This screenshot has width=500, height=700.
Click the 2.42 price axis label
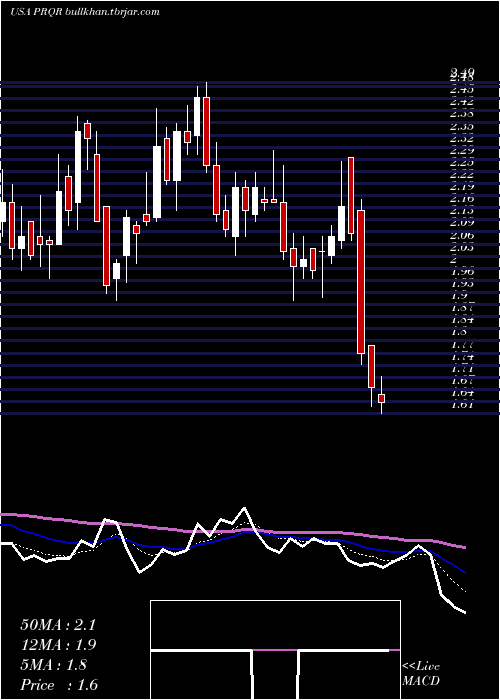[462, 101]
